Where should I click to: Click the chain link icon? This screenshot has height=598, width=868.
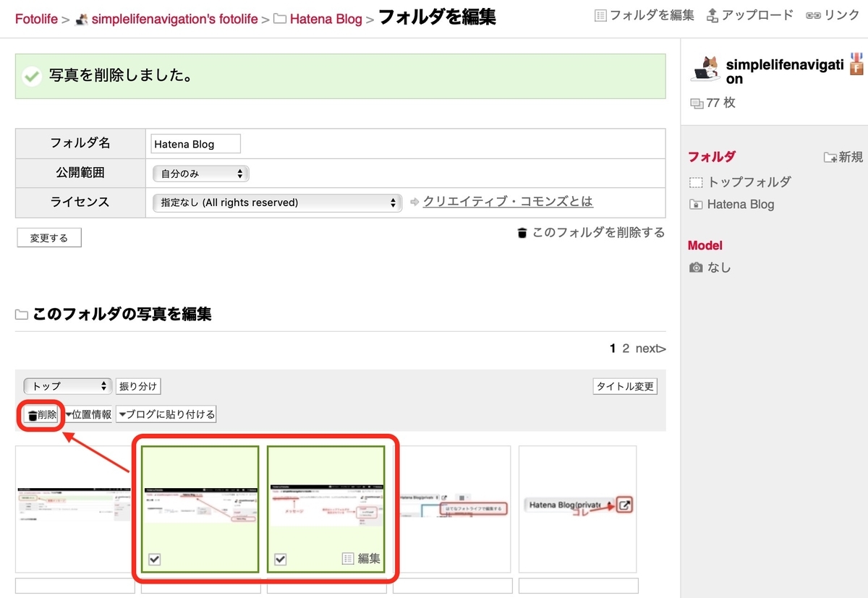[x=813, y=15]
